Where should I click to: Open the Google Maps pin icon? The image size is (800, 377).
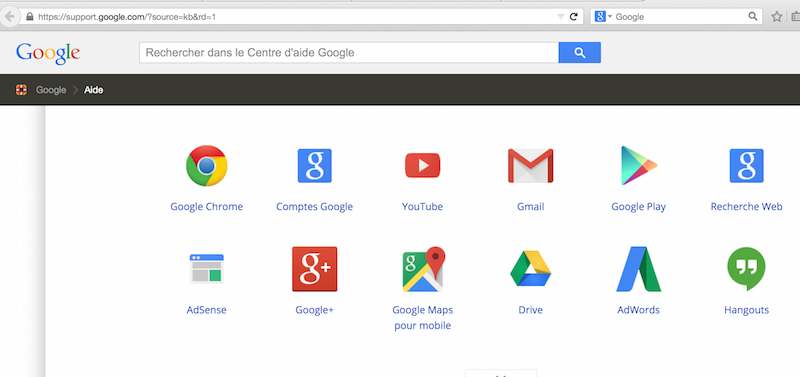tap(423, 269)
